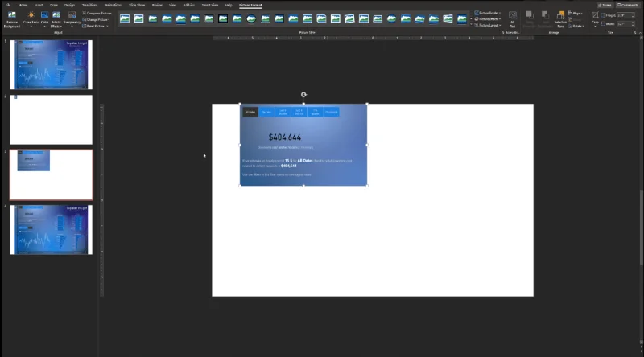Click the rotation handle above the picture
This screenshot has height=357, width=644.
click(x=303, y=95)
